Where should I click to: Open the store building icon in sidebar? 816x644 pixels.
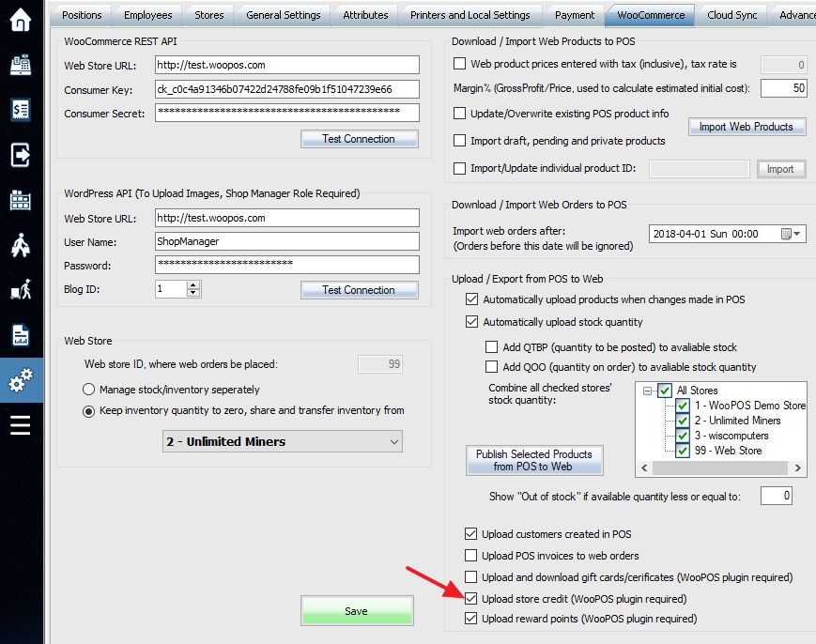coord(21,200)
